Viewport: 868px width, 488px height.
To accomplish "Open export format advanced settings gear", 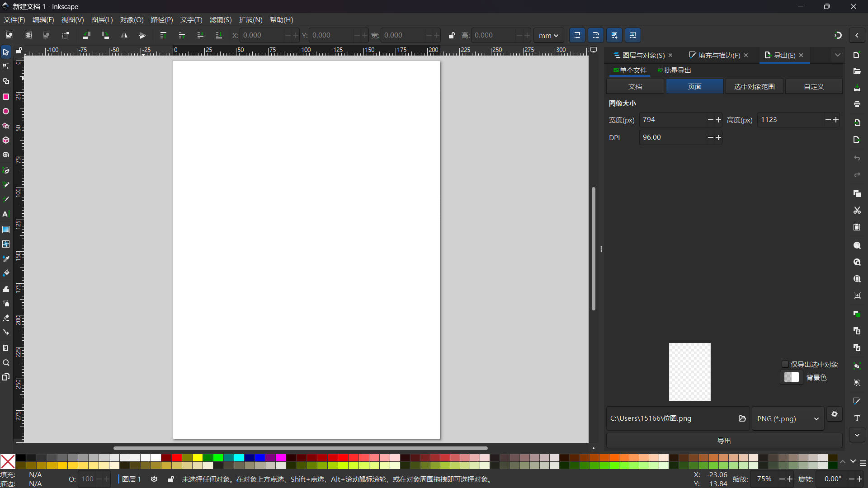I will [835, 414].
